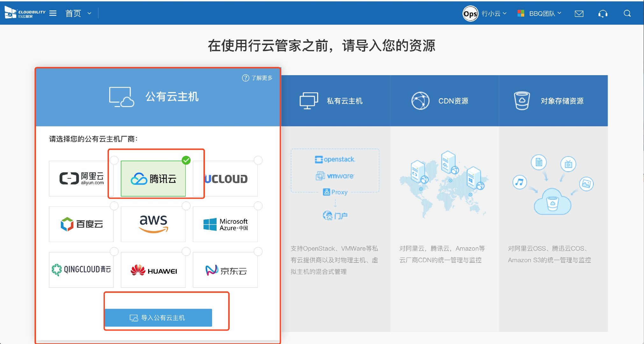Choose the 腾讯云 vendor card

coord(153,178)
